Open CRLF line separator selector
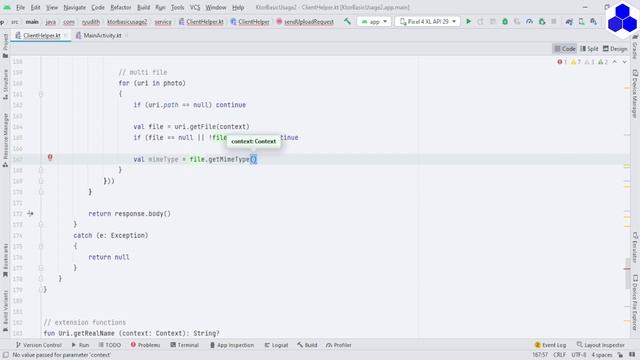This screenshot has height=360, width=640. pyautogui.click(x=559, y=355)
